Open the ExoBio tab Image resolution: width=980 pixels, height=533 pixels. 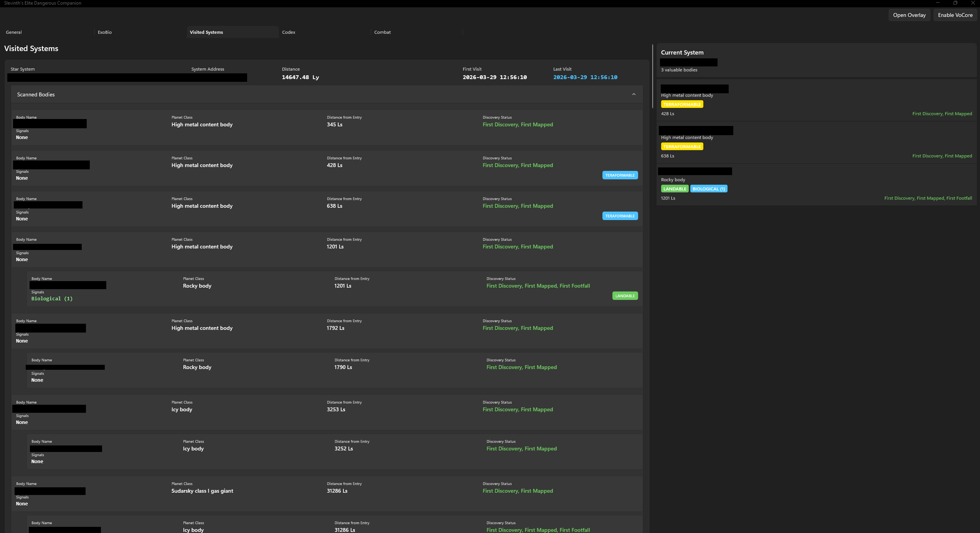(x=104, y=32)
